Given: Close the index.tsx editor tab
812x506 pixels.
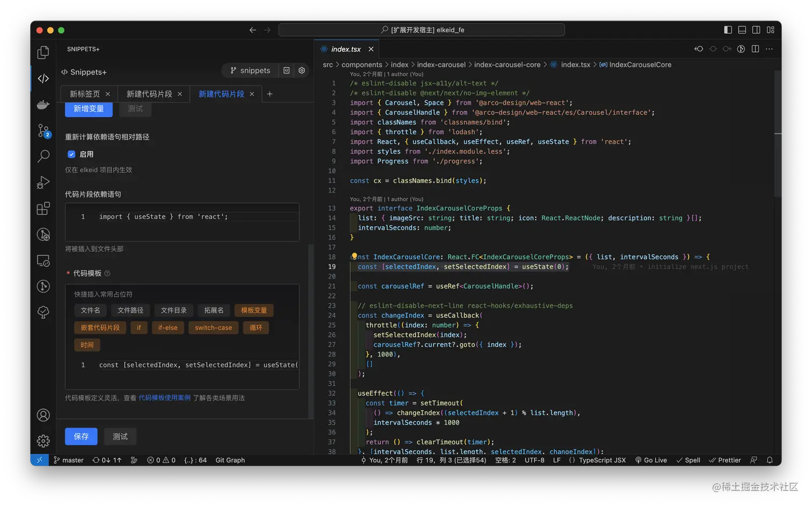Looking at the screenshot, I should point(371,49).
